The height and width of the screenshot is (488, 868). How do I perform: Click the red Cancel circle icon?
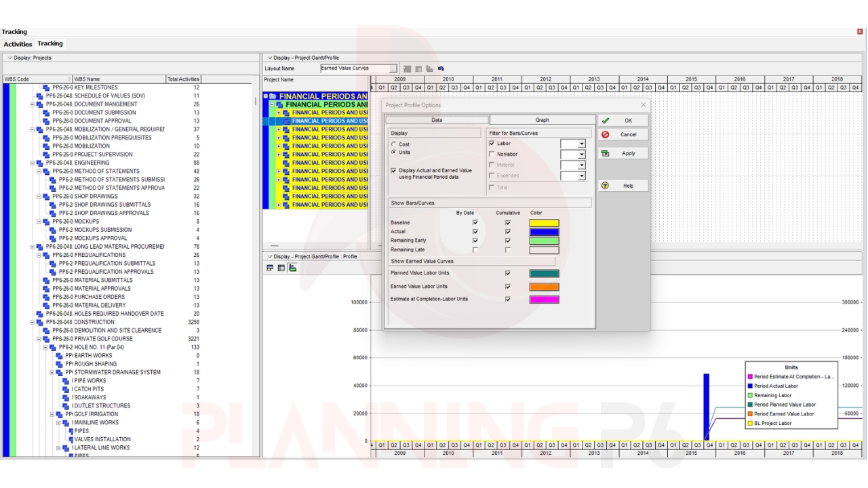[x=606, y=134]
